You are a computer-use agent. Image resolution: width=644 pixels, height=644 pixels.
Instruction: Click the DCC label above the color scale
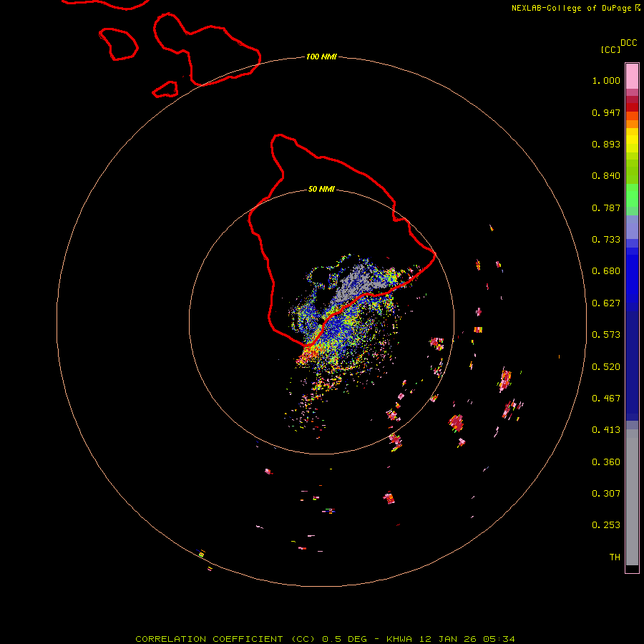(x=629, y=43)
